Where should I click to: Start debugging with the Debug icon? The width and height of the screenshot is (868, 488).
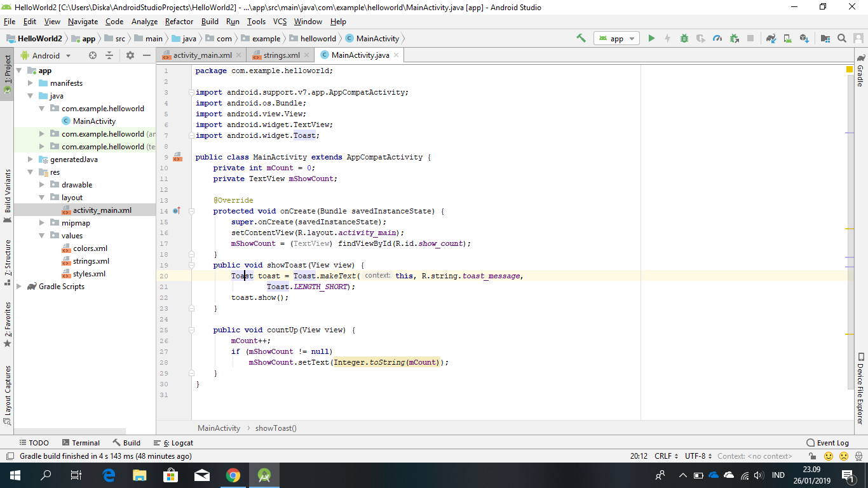pos(684,38)
